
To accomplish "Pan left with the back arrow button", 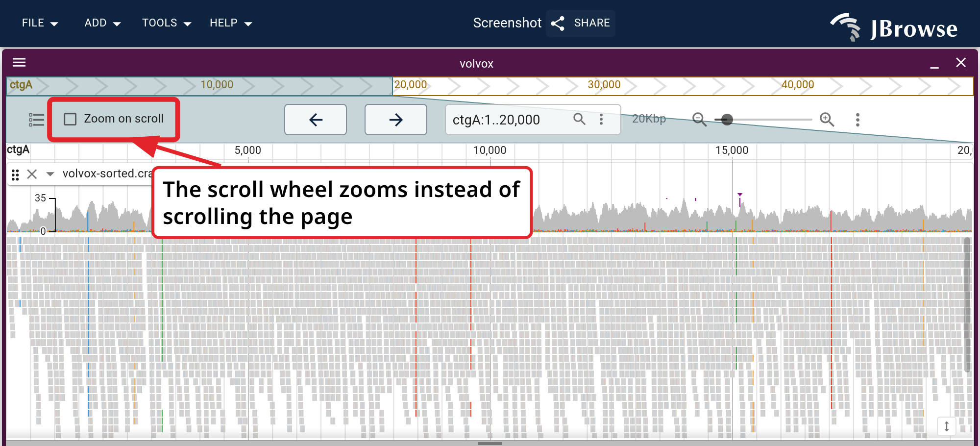I will (x=316, y=120).
